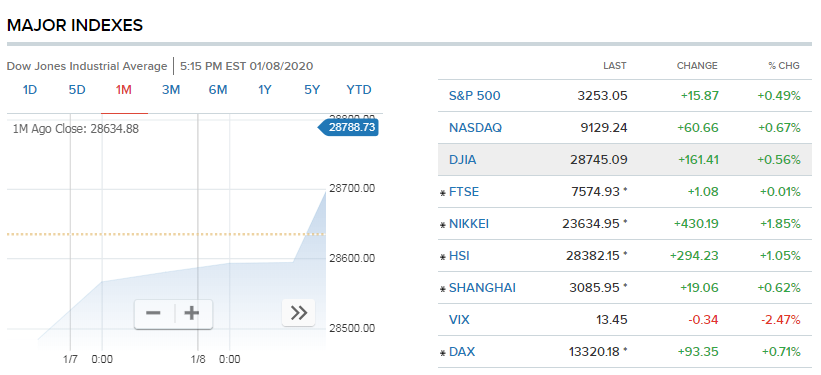Open the VIX index link
821x375 pixels.
(x=458, y=320)
